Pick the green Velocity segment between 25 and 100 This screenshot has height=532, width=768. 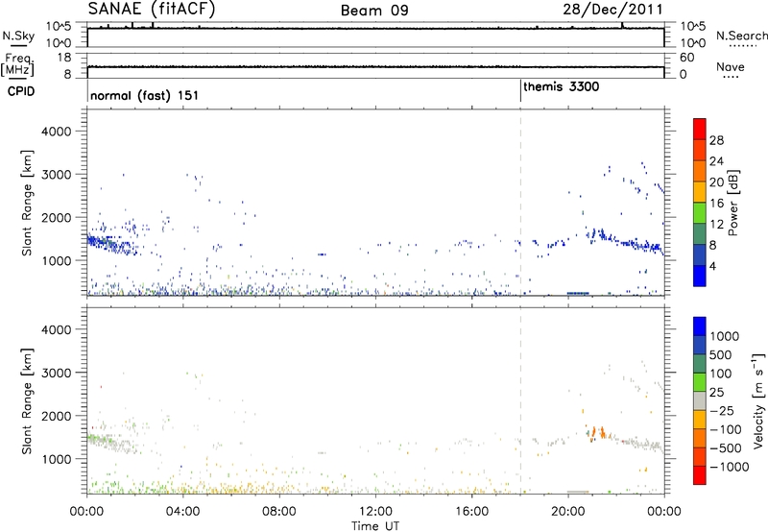(700, 382)
